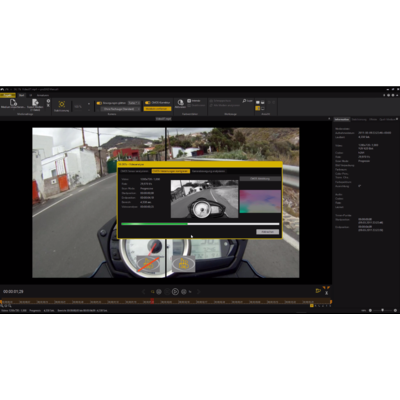
Task: Open the Start ribbon tab
Action: point(22,95)
